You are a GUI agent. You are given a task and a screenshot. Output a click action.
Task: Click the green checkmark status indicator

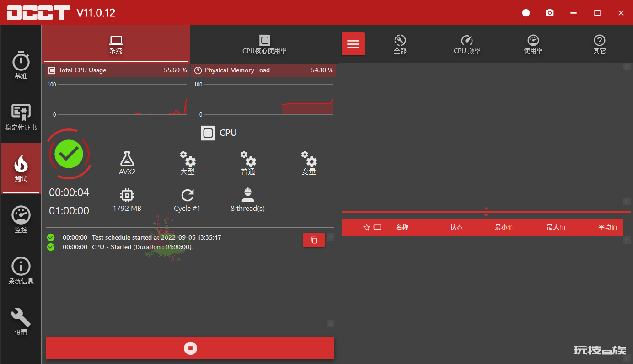click(x=69, y=154)
